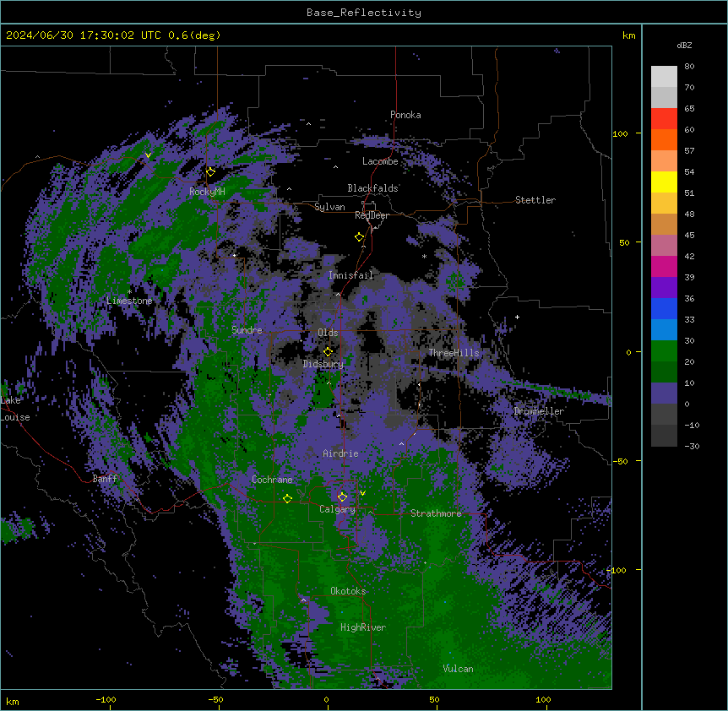Click the ThreeHills city label

pyautogui.click(x=454, y=353)
